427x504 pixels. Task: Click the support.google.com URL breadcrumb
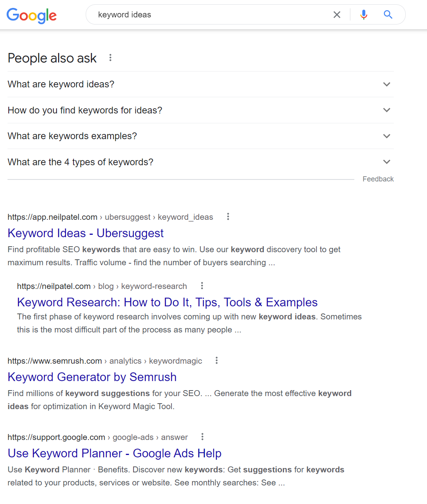pos(98,437)
